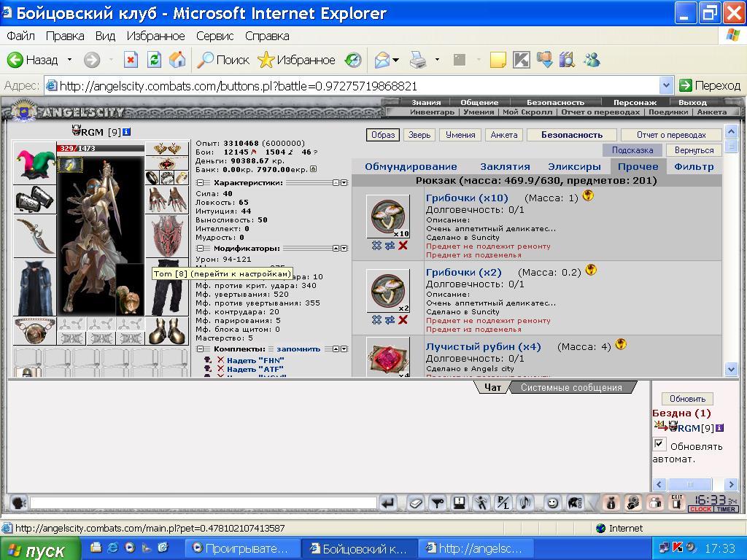Move Характеристики section down with arrow
This screenshot has height=560, width=747.
(x=344, y=182)
